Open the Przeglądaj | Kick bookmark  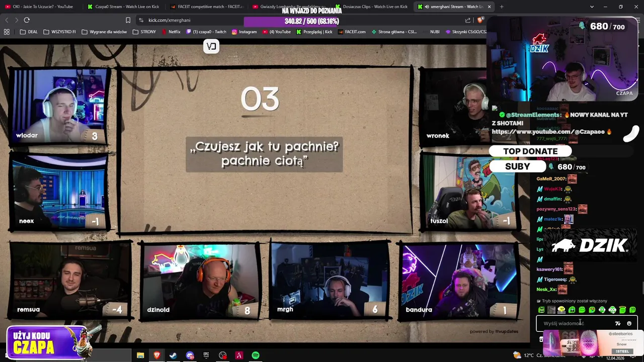(314, 32)
